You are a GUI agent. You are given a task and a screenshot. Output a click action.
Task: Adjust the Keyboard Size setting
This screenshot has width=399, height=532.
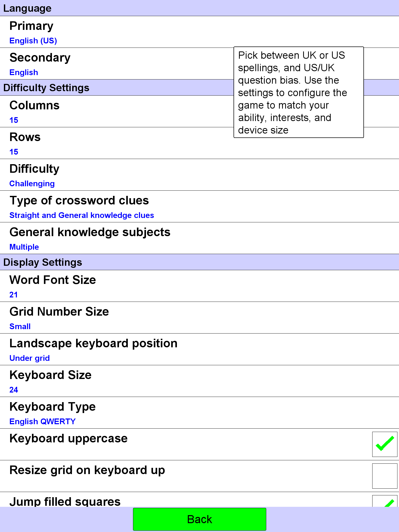(199, 381)
